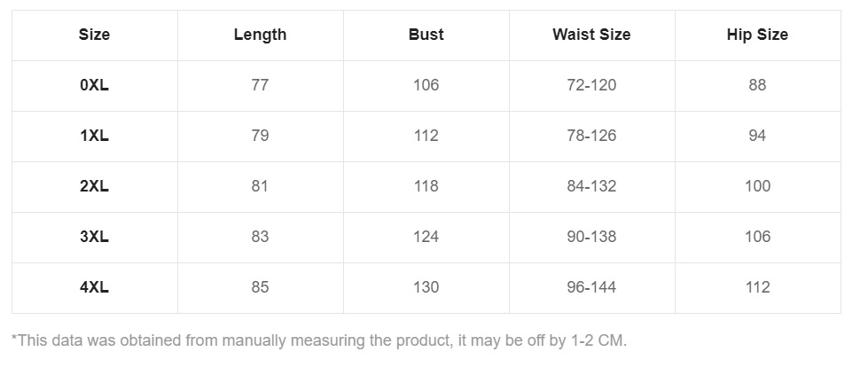Click the Bust column header
Image resolution: width=868 pixels, height=383 pixels.
coord(426,35)
